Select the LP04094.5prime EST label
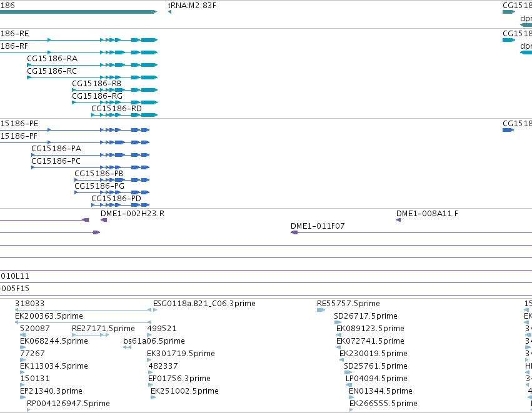 [376, 379]
